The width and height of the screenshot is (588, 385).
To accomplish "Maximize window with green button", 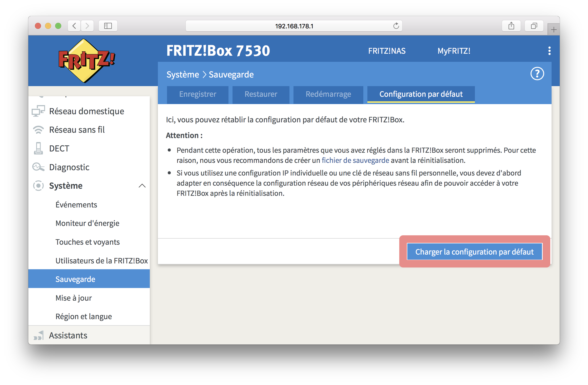I will 58,26.
